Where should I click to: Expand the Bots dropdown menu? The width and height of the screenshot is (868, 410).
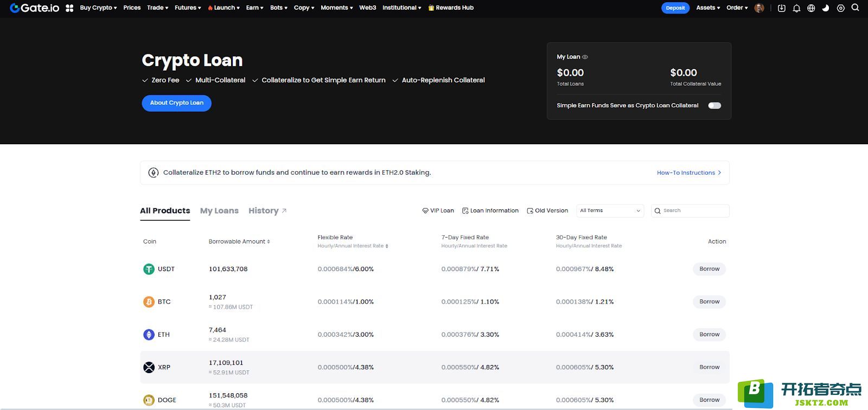coord(279,8)
